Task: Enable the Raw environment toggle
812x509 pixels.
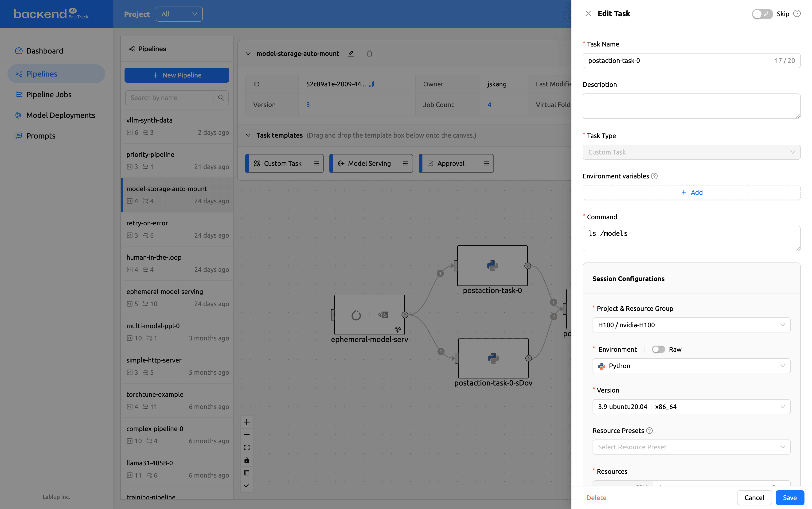Action: [x=658, y=349]
